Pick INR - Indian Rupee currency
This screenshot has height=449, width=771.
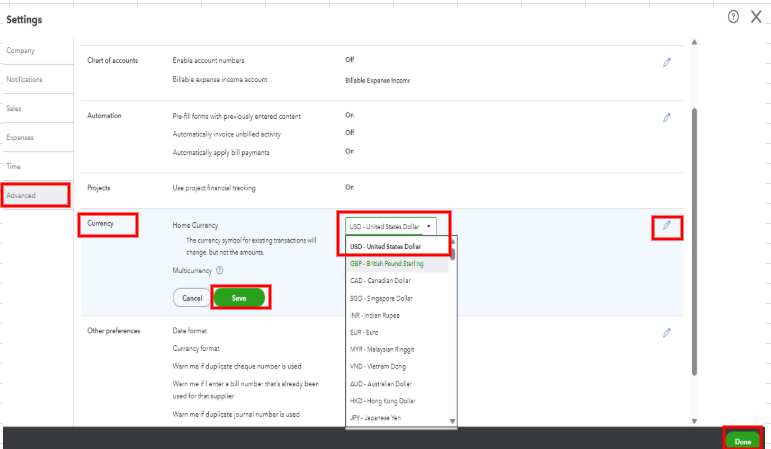pyautogui.click(x=375, y=315)
